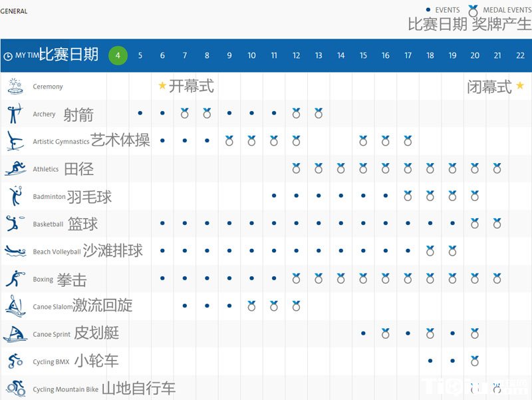532x400 pixels.
Task: Select the Athletics runner icon
Action: pyautogui.click(x=15, y=169)
